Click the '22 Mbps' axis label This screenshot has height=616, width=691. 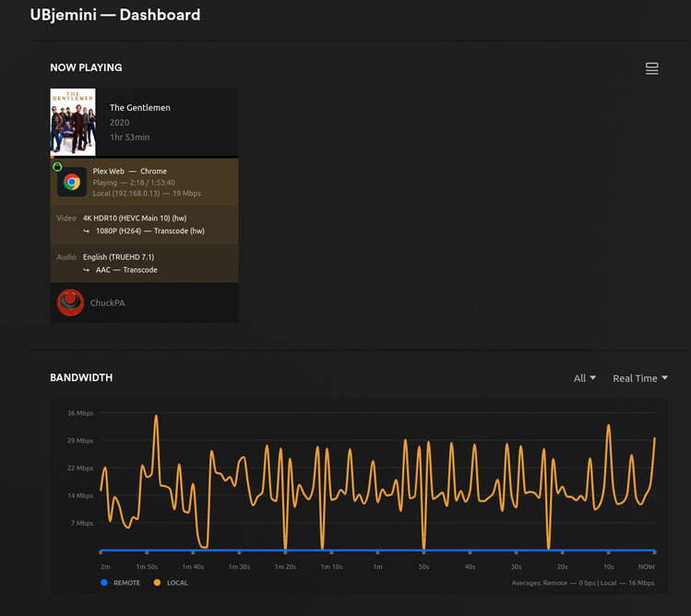click(80, 468)
